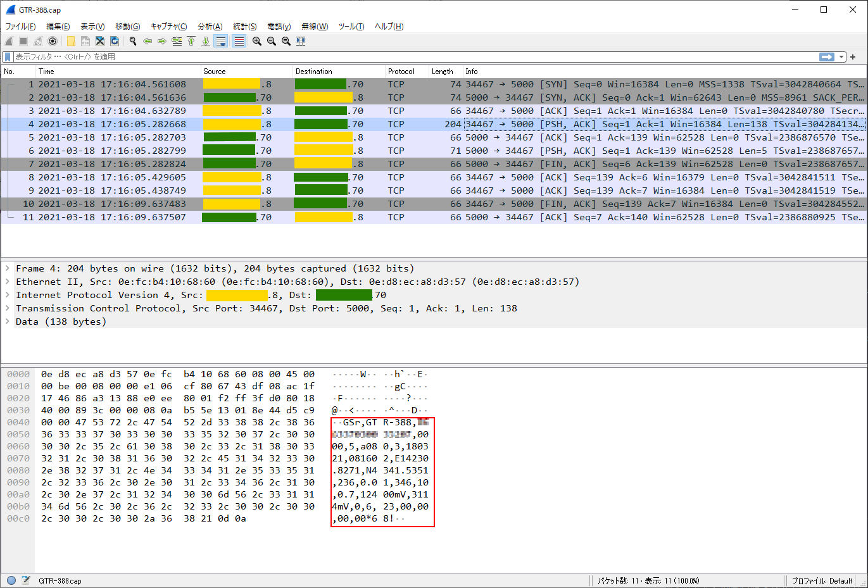Jump to the first packet icon
868x588 pixels.
pos(191,41)
